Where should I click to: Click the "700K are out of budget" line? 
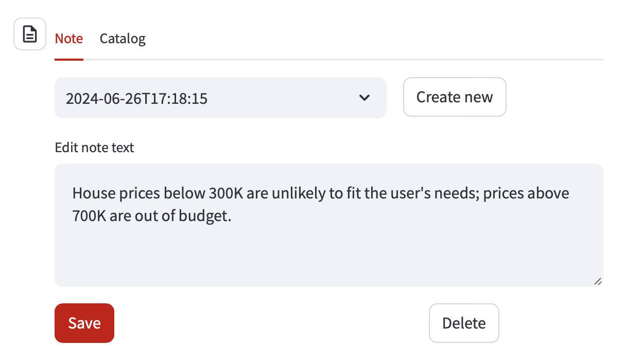tap(152, 216)
